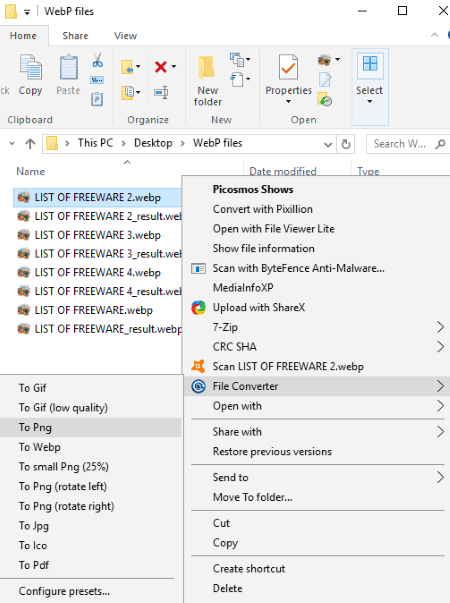Click the History icon in Open group

coord(325,99)
